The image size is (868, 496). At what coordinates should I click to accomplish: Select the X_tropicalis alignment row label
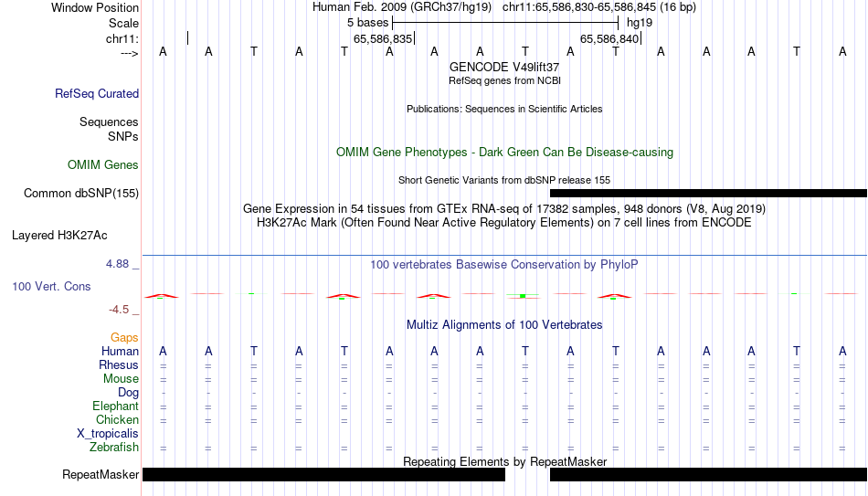[x=108, y=434]
